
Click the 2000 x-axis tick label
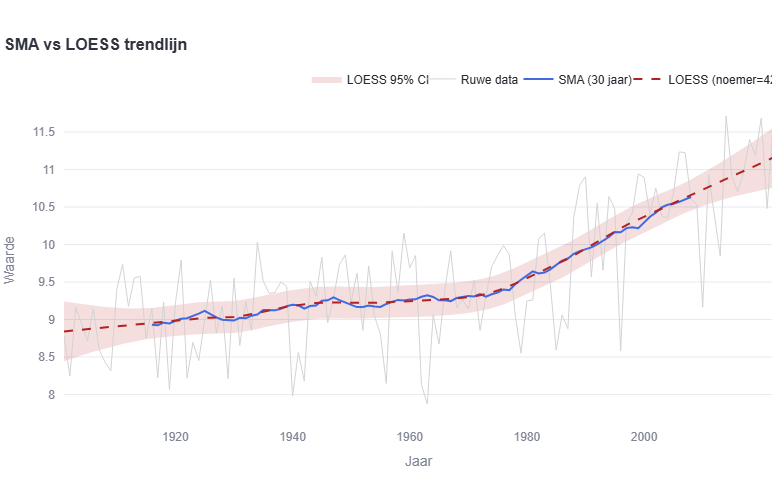(644, 436)
